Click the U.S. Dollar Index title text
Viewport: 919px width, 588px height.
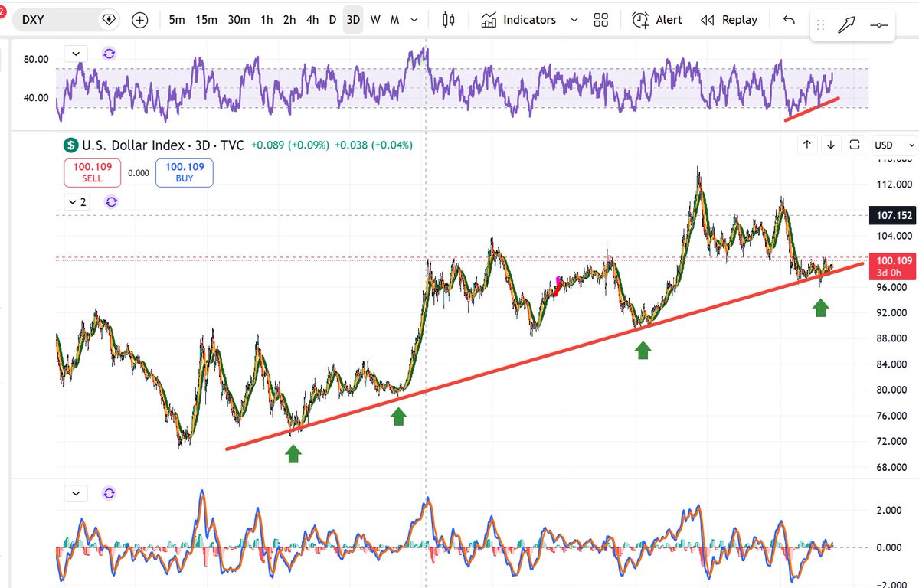point(133,145)
